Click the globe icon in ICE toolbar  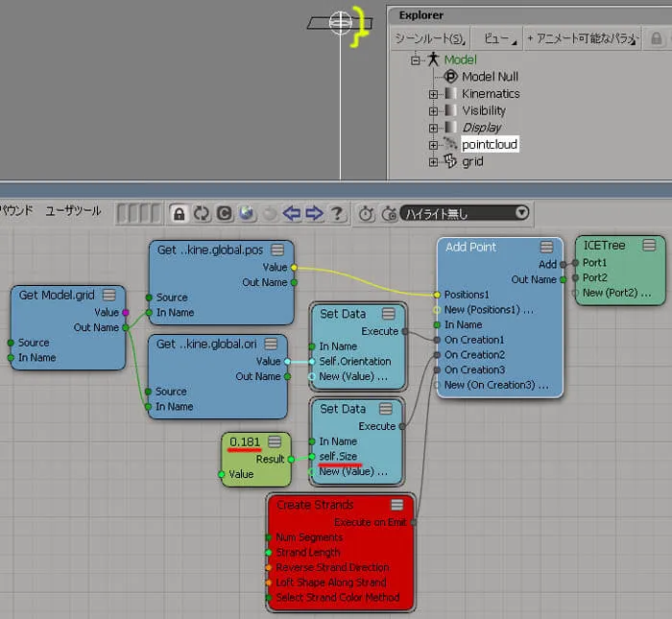pos(247,213)
